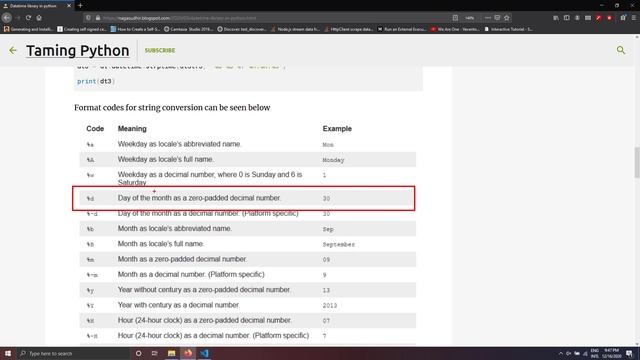Click 'Month as locale's abbreviated name' cell
The image size is (640, 360).
[x=175, y=229]
